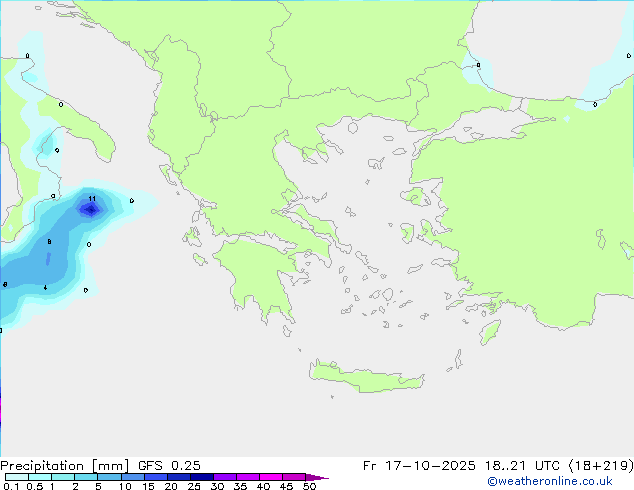The height and width of the screenshot is (490, 634).
Task: Click the over-50 mm legend arrow tip
Action: pyautogui.click(x=317, y=477)
